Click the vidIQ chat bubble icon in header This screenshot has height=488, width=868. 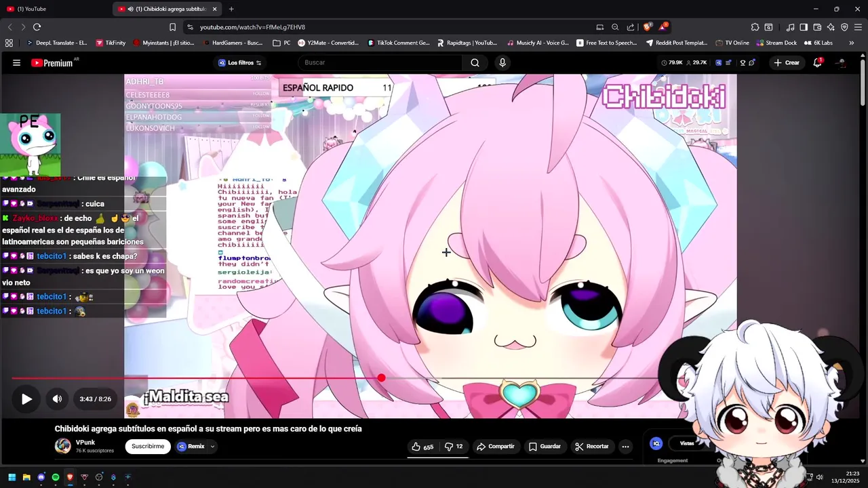(x=751, y=63)
